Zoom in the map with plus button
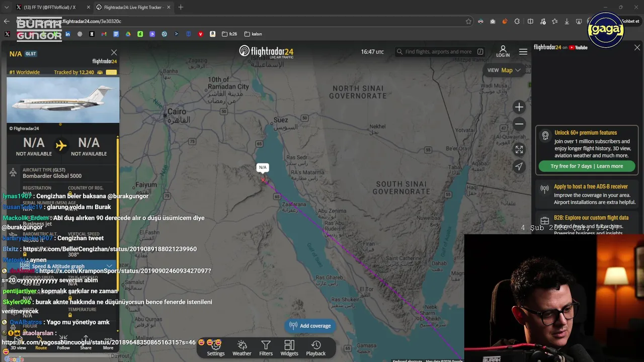The image size is (644, 362). (x=519, y=107)
